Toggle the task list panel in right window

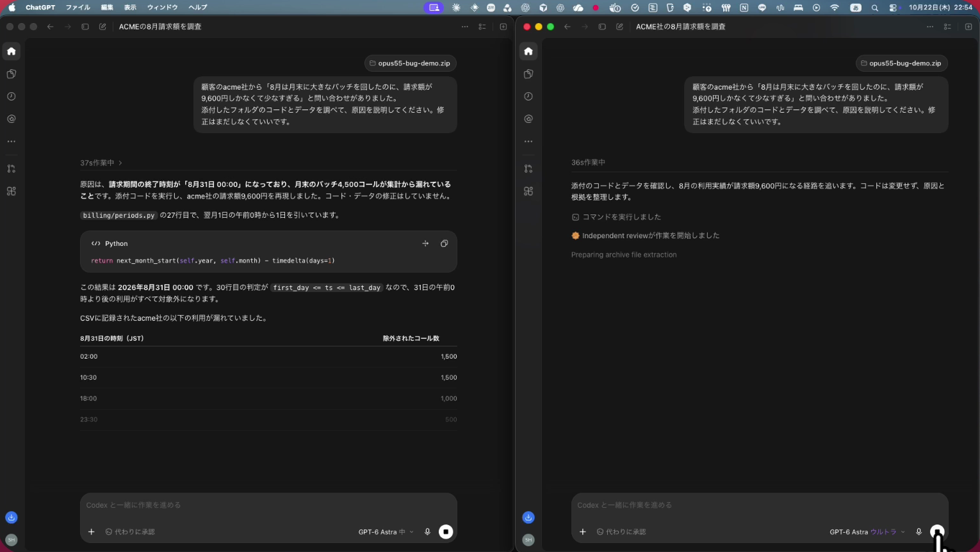coord(947,27)
